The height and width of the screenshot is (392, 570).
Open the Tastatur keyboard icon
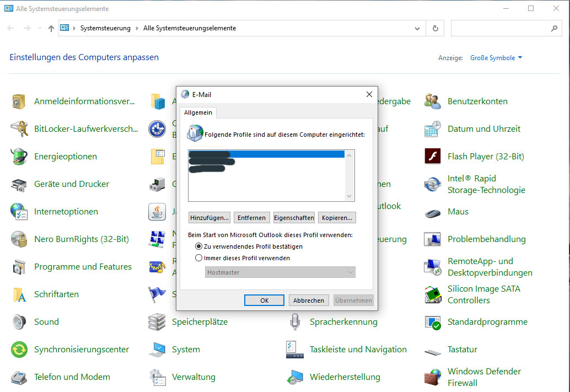click(x=433, y=351)
